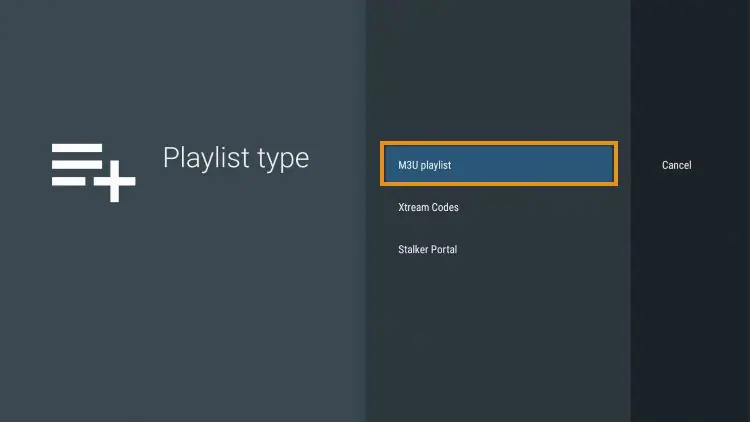Click the 'Stalker Portal' text label

point(427,249)
